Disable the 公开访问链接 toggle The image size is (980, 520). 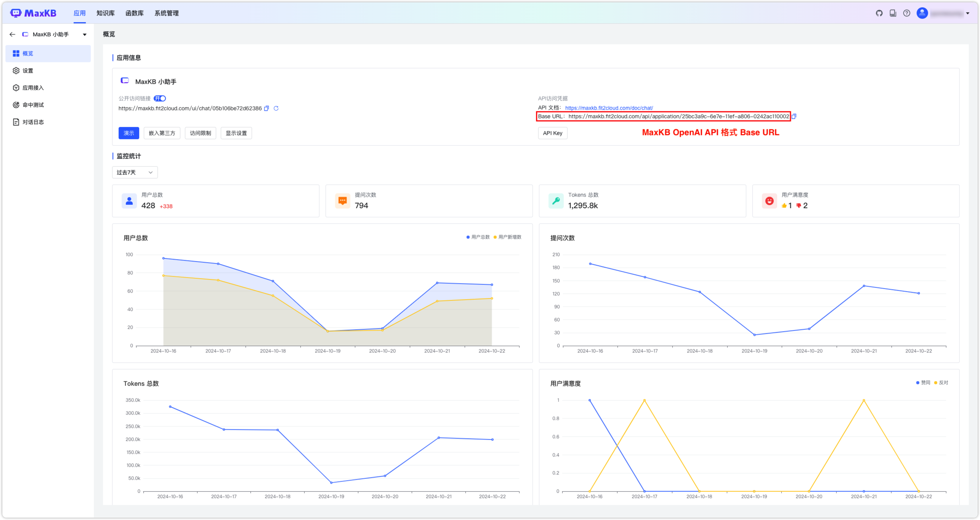pos(160,98)
